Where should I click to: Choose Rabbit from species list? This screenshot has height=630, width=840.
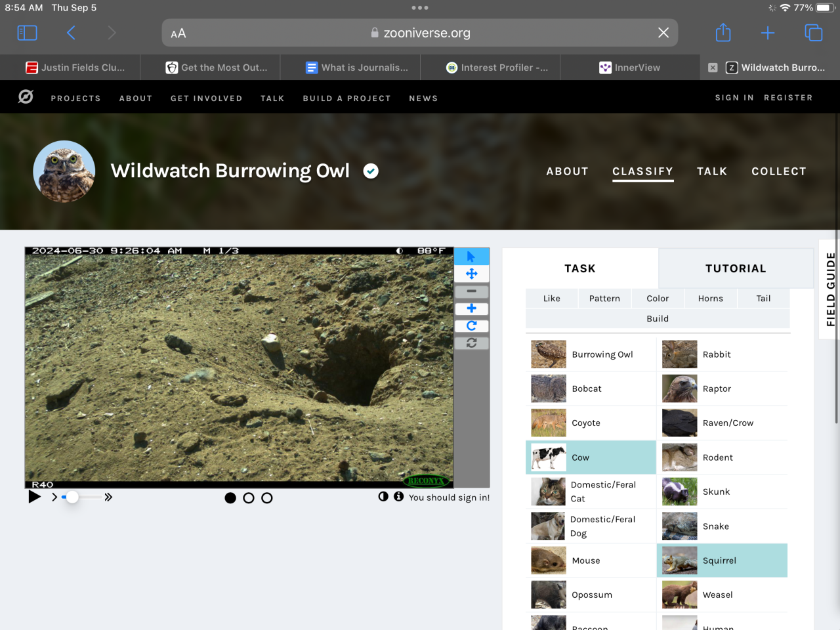pyautogui.click(x=723, y=354)
